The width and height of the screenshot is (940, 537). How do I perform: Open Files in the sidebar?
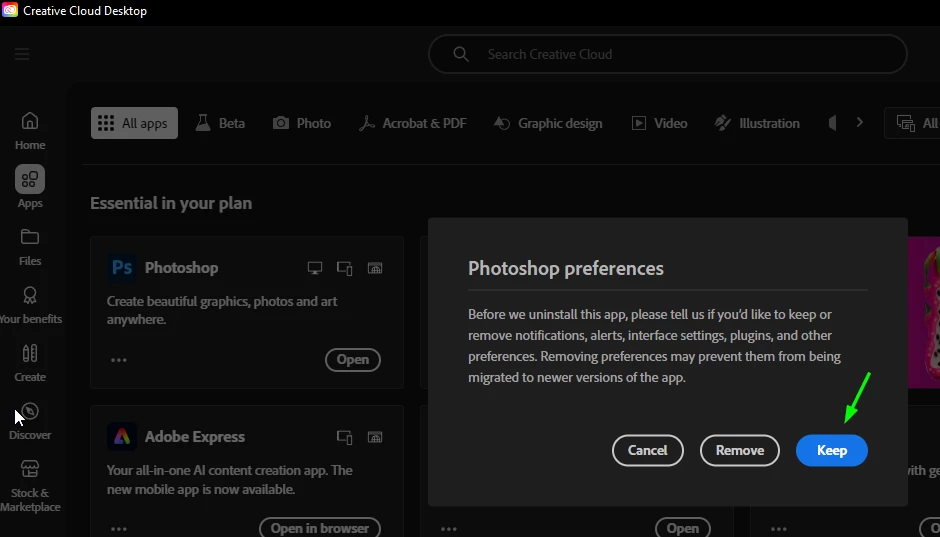(x=30, y=247)
